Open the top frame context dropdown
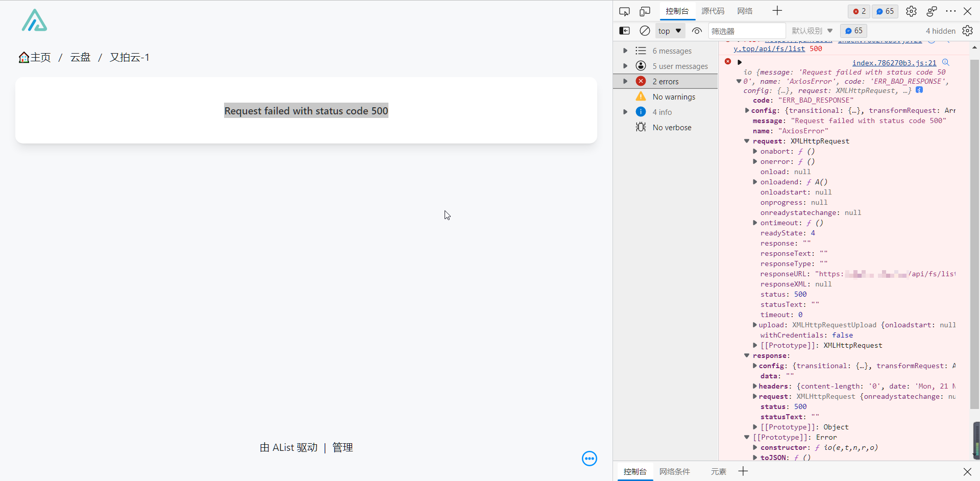The width and height of the screenshot is (980, 481). pyautogui.click(x=669, y=31)
